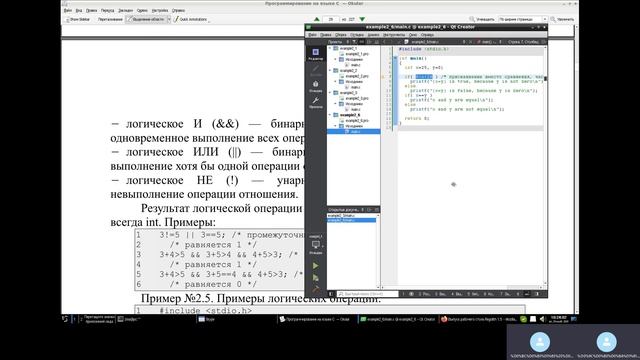
Task: Collapse Исходники folder under example2_6
Action: pyautogui.click(x=336, y=126)
